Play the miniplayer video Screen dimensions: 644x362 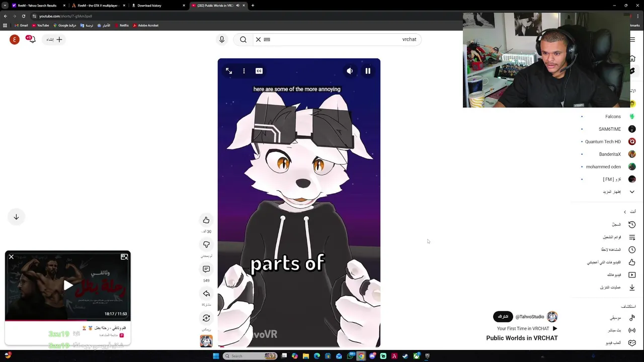pyautogui.click(x=68, y=286)
